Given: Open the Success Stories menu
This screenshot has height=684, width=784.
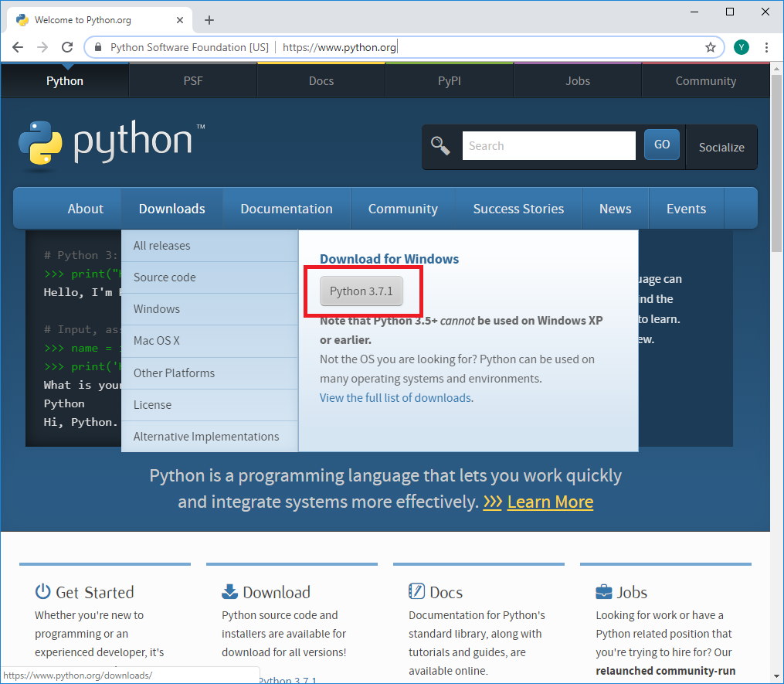Looking at the screenshot, I should (518, 209).
